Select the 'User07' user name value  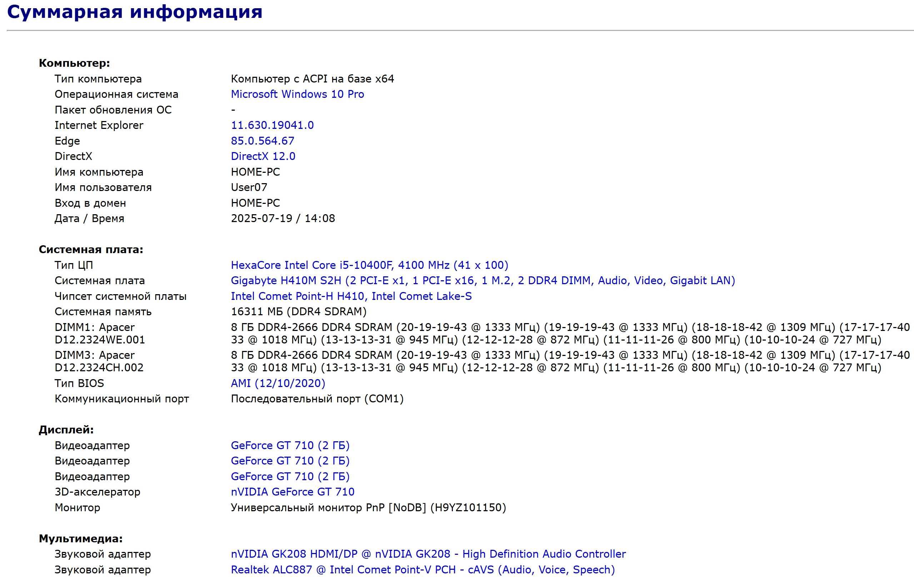tap(249, 187)
